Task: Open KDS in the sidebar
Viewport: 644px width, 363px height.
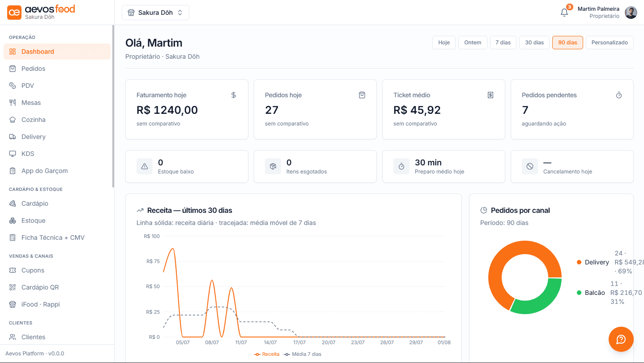Action: point(57,154)
